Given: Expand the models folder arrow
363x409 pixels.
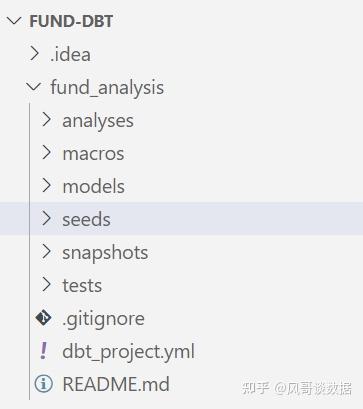Looking at the screenshot, I should [47, 186].
